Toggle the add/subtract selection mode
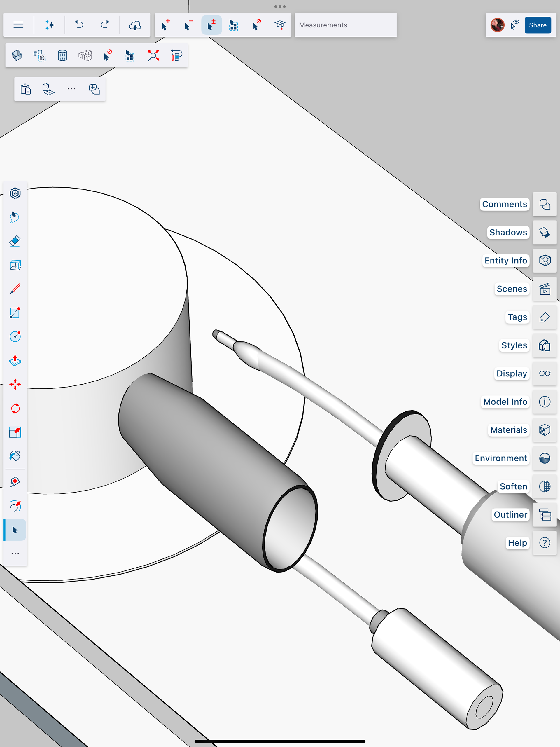The width and height of the screenshot is (560, 747). 211,25
